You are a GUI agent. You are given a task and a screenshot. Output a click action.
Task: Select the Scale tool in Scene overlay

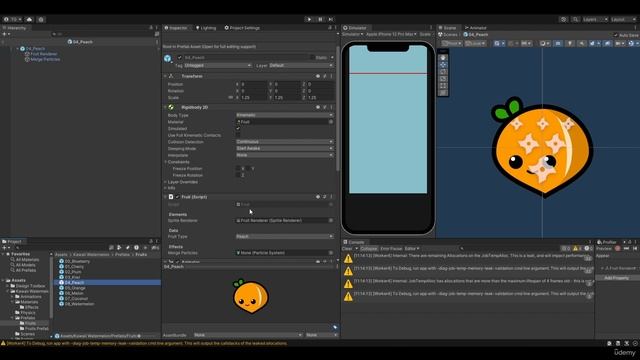(443, 79)
